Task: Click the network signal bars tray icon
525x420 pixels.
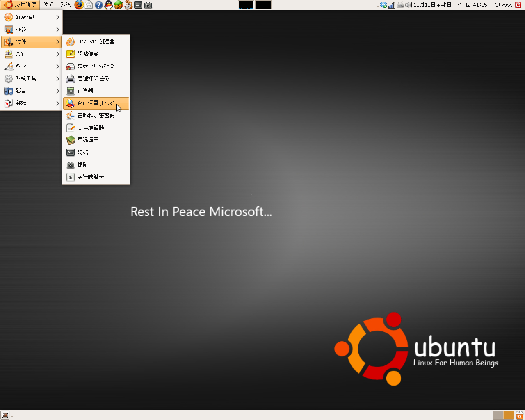Action: click(x=392, y=5)
